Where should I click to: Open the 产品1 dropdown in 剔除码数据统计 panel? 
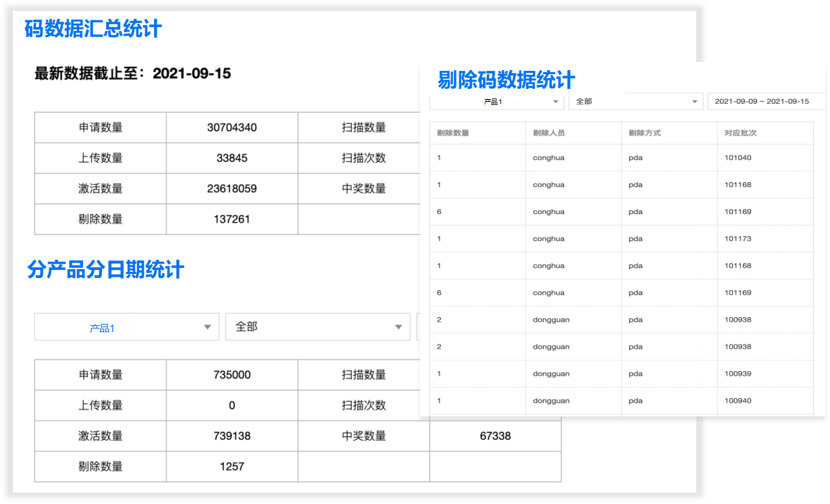click(496, 101)
